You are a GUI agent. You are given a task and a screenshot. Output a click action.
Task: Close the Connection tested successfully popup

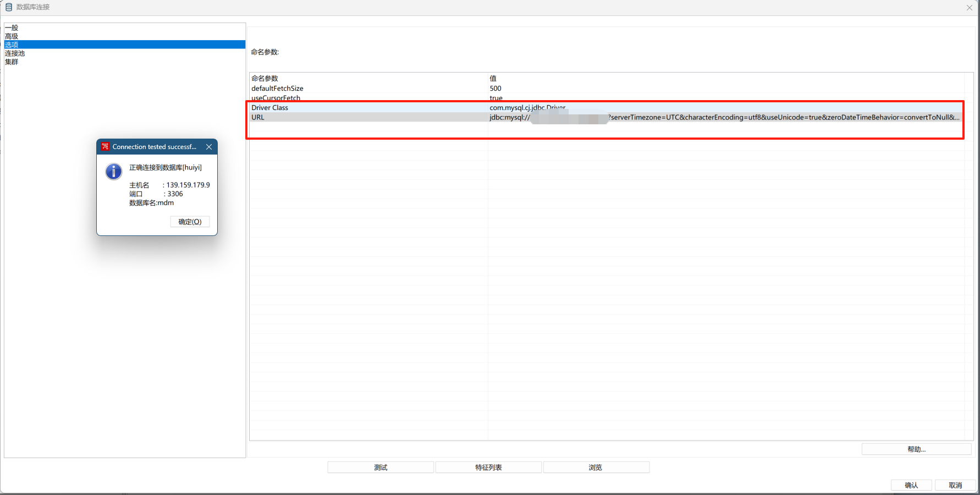click(x=208, y=147)
